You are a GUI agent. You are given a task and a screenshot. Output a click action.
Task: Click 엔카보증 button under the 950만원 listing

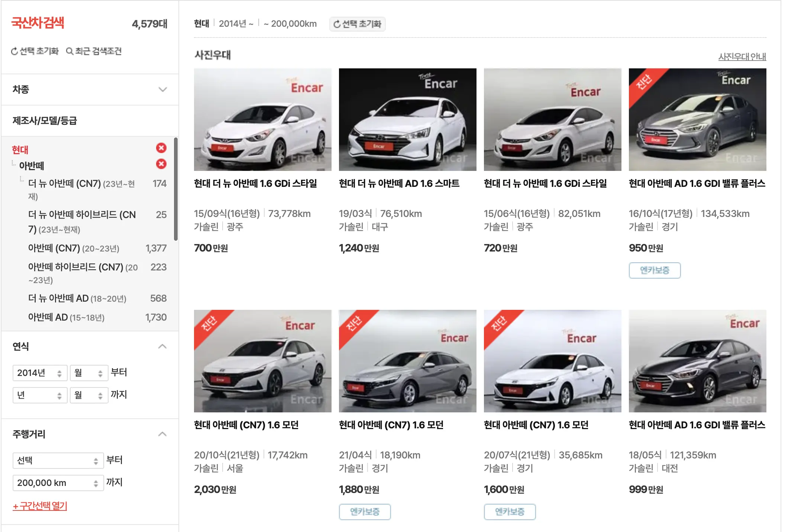(655, 270)
